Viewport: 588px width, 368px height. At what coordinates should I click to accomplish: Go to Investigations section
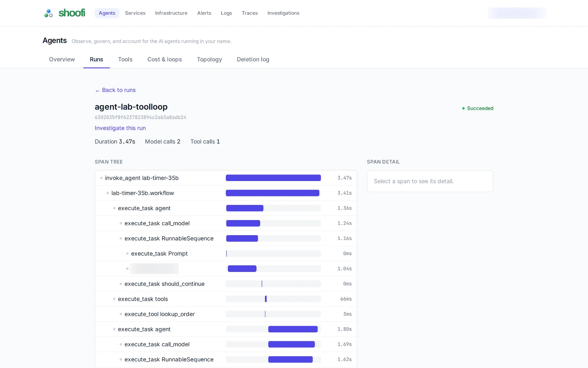click(283, 13)
